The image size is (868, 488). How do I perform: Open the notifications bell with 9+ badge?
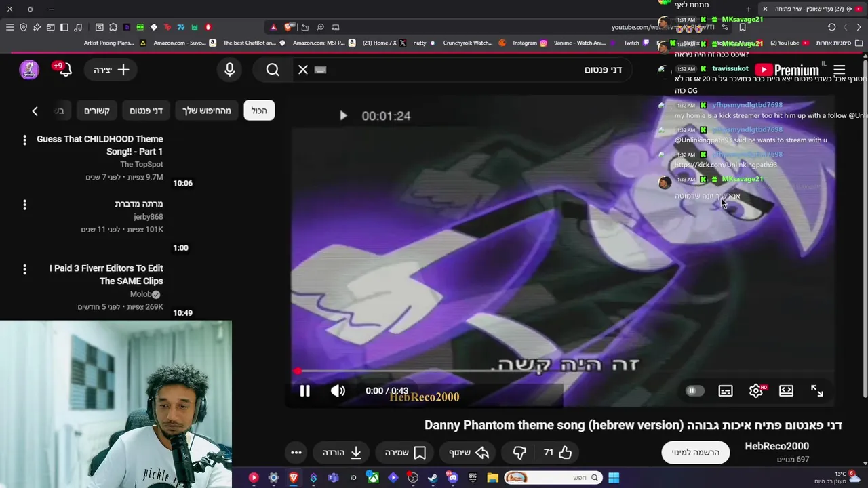coord(64,69)
